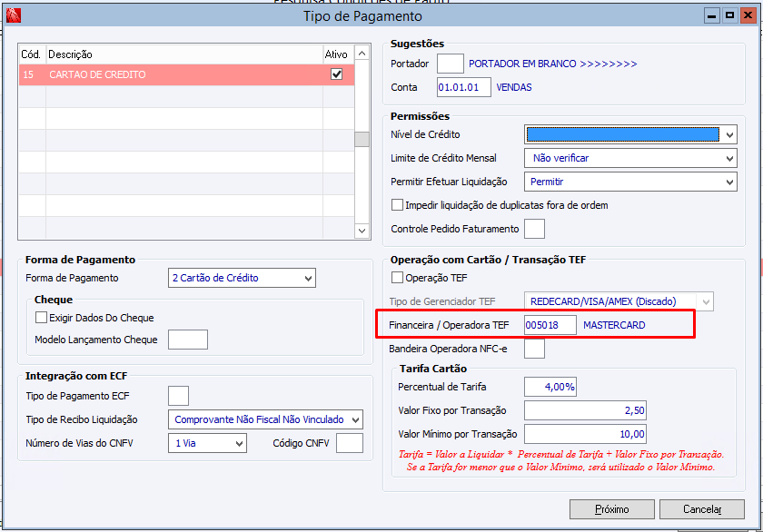The height and width of the screenshot is (532, 763).
Task: Check Exigir Dados Do Cheque
Action: tap(41, 318)
